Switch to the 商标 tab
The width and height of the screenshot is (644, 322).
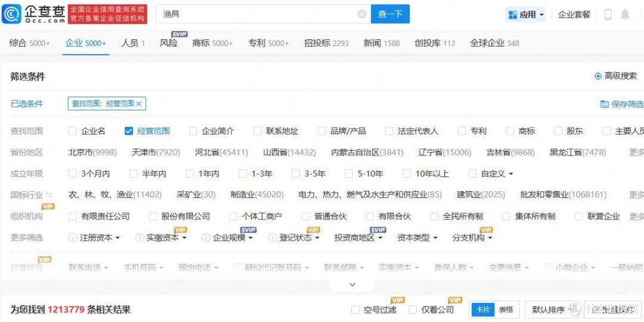point(212,43)
